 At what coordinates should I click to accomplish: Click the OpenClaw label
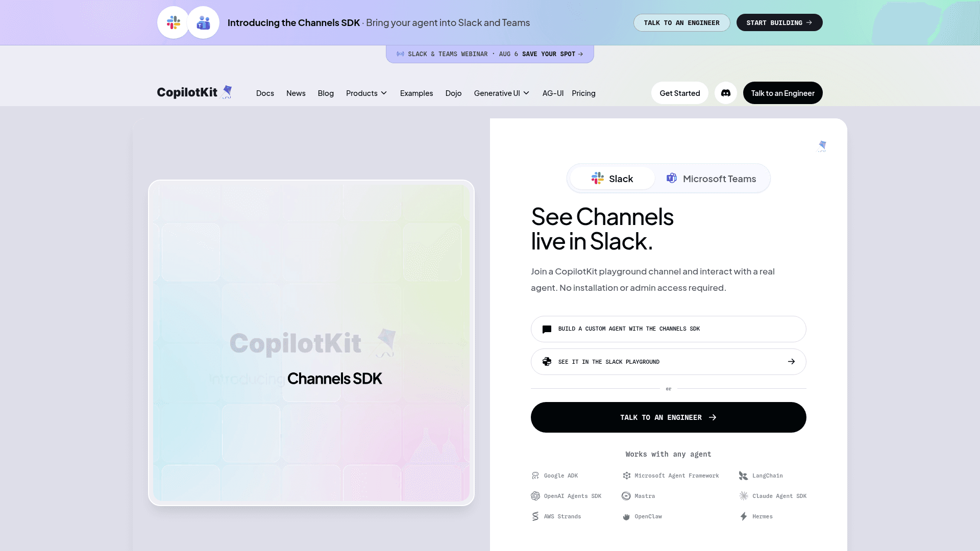[x=648, y=516]
